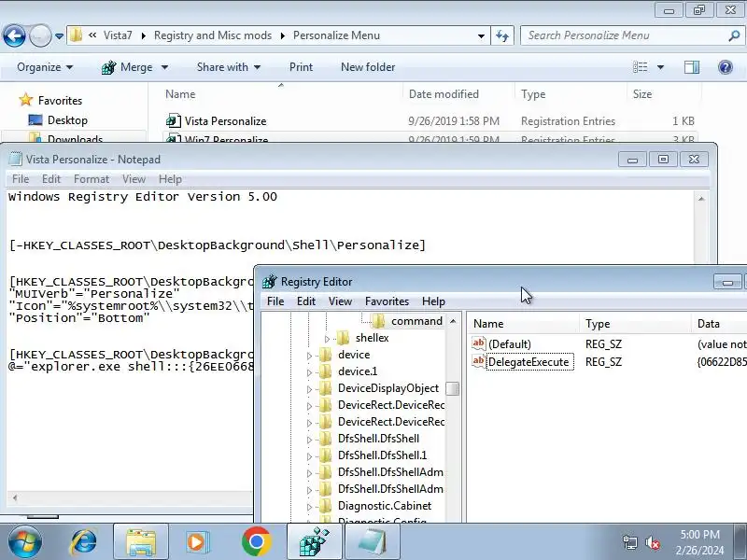Click New folder in Explorer toolbar
Screen dimensions: 747x560
[x=368, y=67]
